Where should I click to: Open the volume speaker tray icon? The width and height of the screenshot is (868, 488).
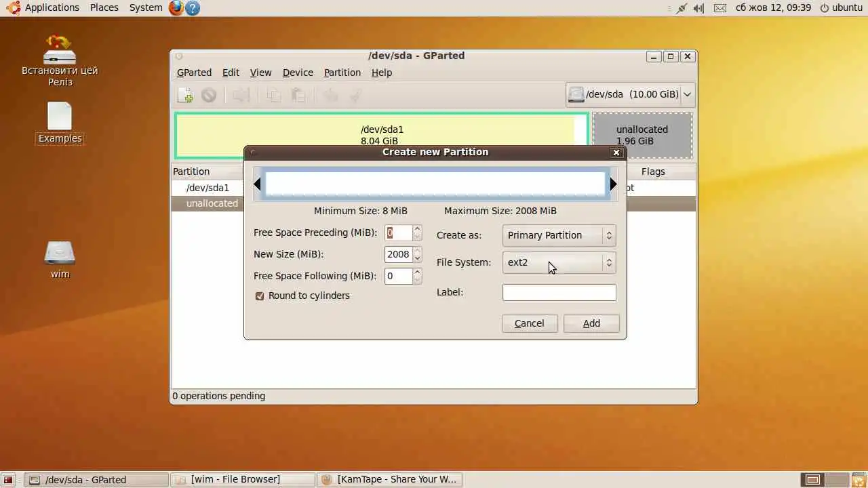pos(698,8)
